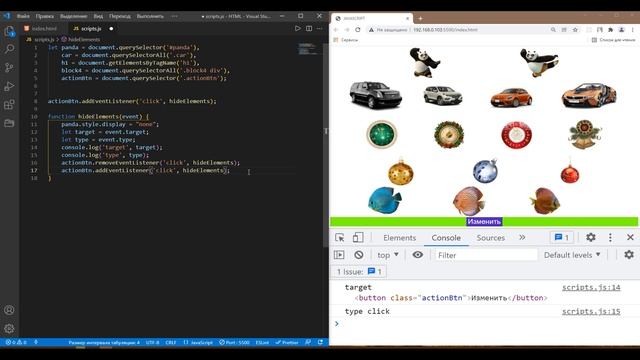
Task: Click the Изменить button on the page
Action: tap(484, 221)
